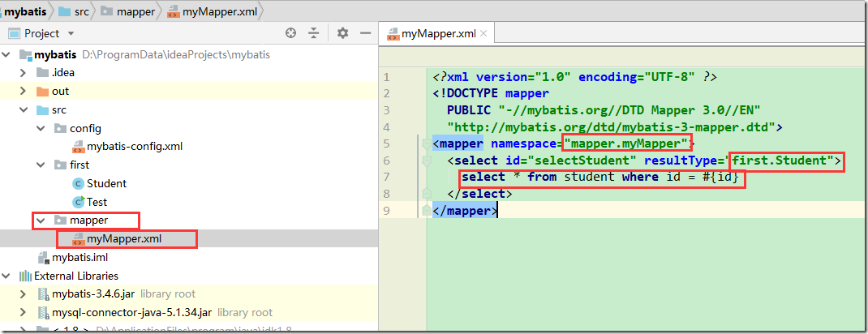
Task: Click the src source folder icon
Action: click(42, 109)
